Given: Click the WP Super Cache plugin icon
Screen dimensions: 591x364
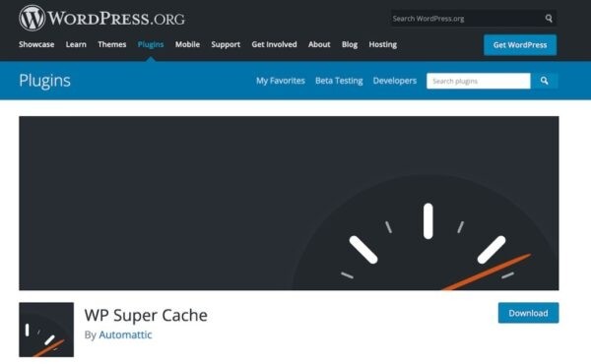Looking at the screenshot, I should point(46,330).
